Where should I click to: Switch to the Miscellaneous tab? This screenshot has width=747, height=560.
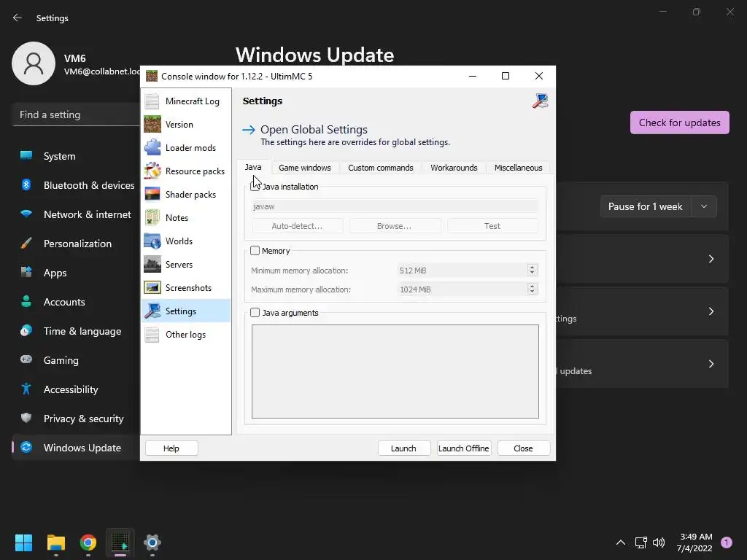coord(519,168)
